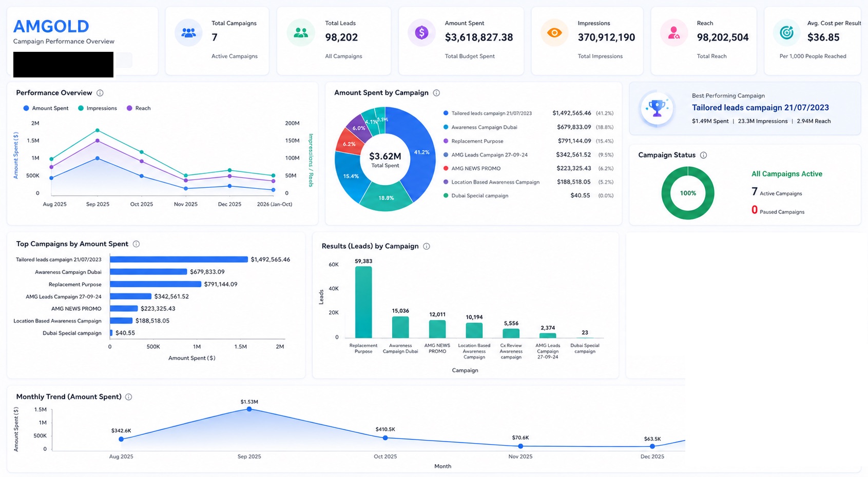The image size is (868, 477).
Task: Click the trophy icon for Best Performing Campaign
Action: 657,109
